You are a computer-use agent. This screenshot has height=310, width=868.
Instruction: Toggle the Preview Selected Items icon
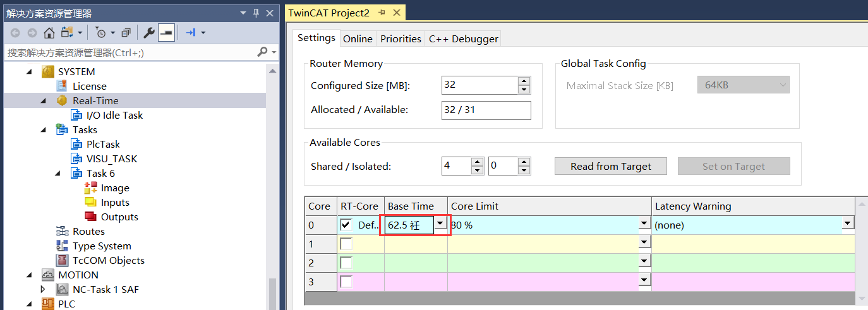click(x=166, y=33)
